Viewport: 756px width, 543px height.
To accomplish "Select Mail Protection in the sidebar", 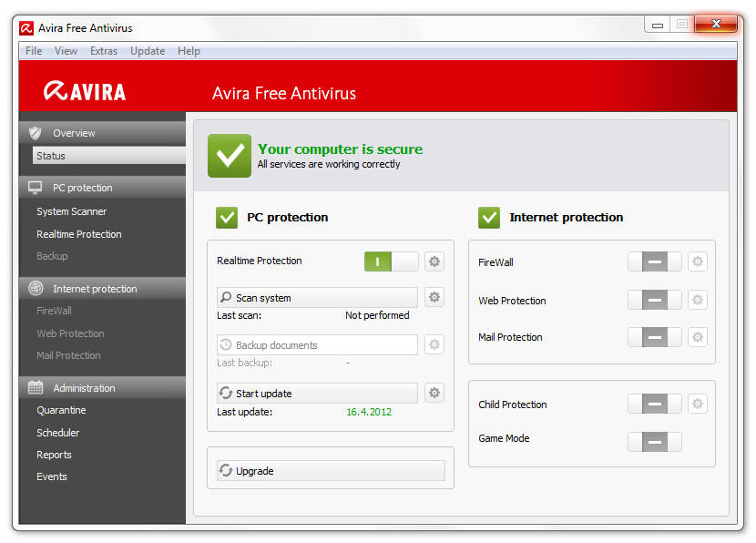I will (68, 355).
